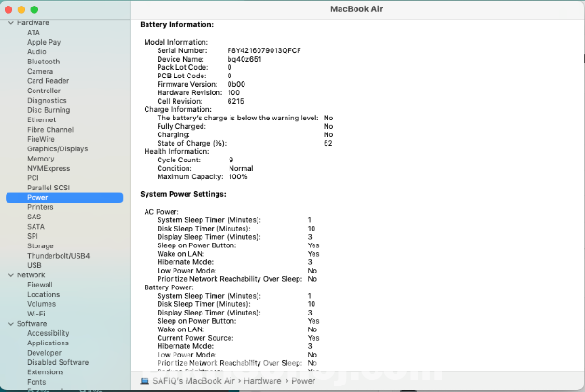Select Extensions under Software
This screenshot has height=392, width=585.
pos(45,372)
